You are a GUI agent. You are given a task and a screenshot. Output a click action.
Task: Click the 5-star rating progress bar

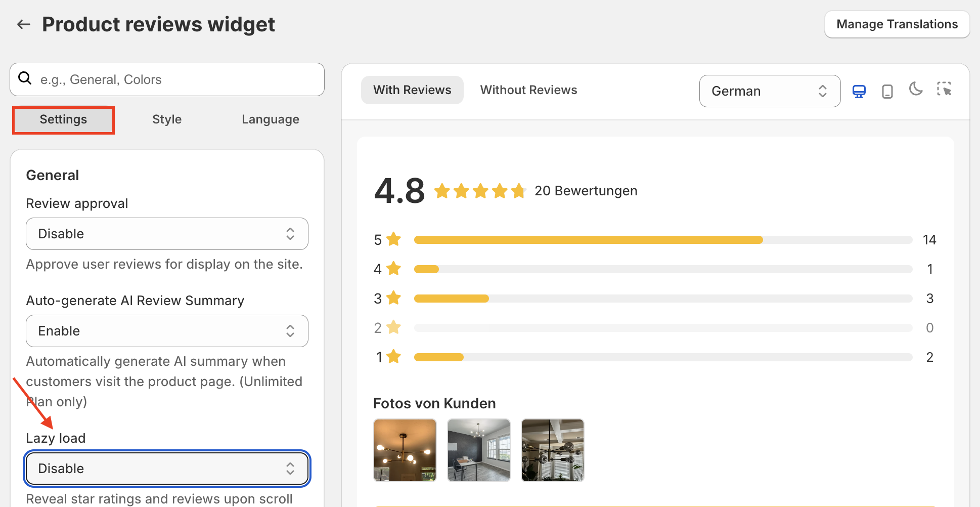pyautogui.click(x=663, y=240)
